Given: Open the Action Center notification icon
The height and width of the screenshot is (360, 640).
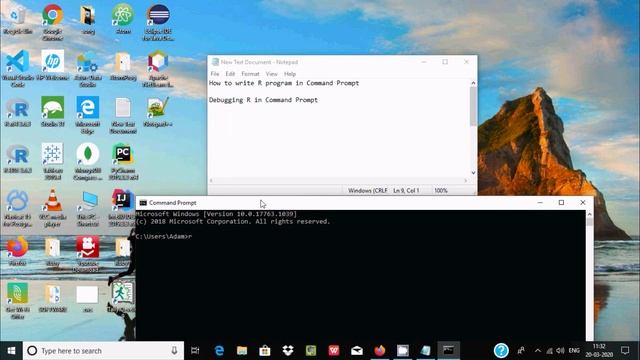Looking at the screenshot, I should [x=625, y=351].
